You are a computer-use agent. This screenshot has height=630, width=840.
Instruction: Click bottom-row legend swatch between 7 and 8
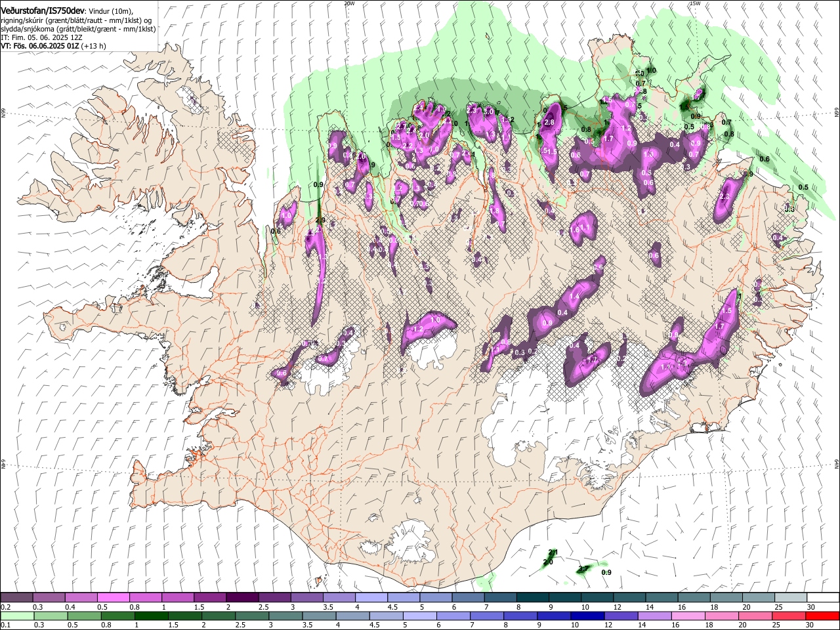pos(486,616)
